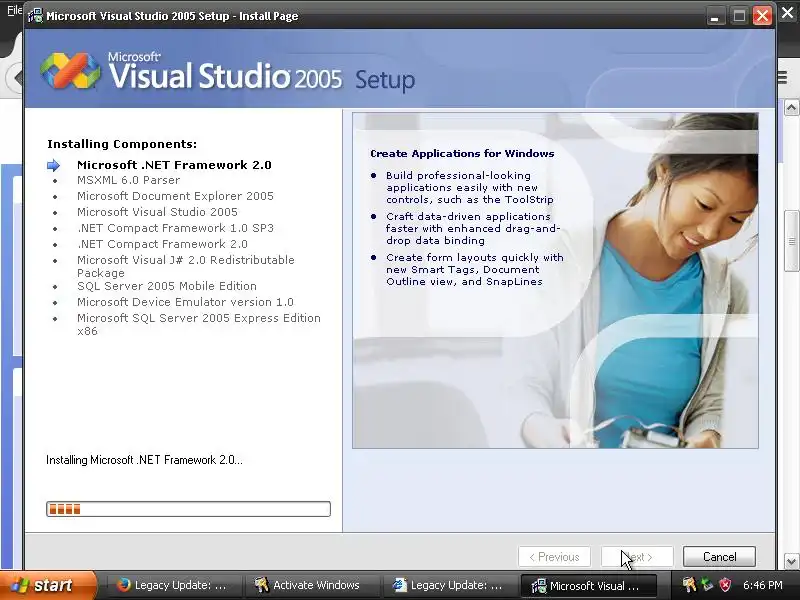Click the Visual Studio logo icon
800x600 pixels.
click(x=70, y=71)
